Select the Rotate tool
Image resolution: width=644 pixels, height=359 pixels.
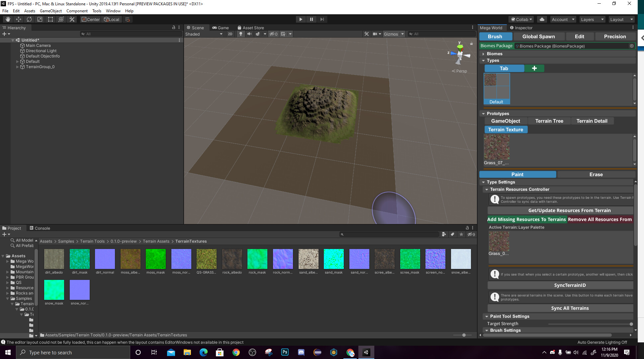pyautogui.click(x=29, y=19)
